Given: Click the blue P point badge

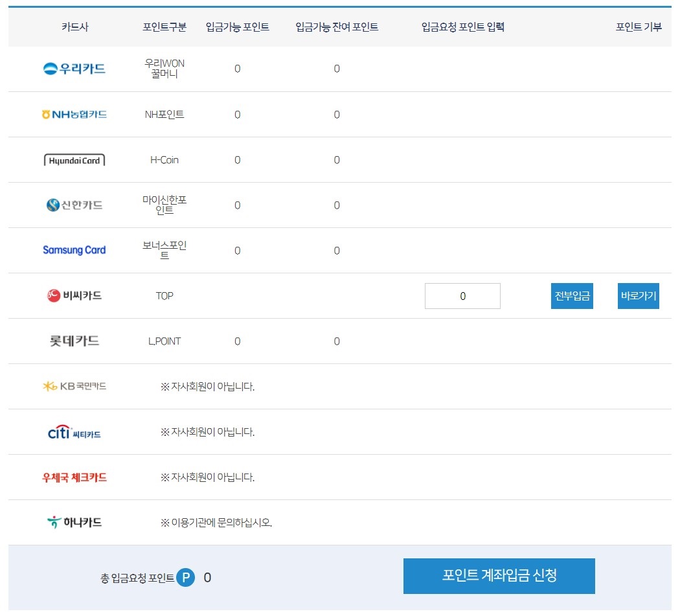Looking at the screenshot, I should [186, 577].
